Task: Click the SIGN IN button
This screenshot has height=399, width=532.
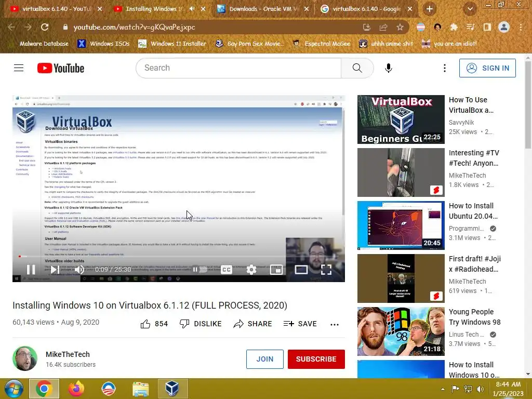Action: pyautogui.click(x=487, y=68)
